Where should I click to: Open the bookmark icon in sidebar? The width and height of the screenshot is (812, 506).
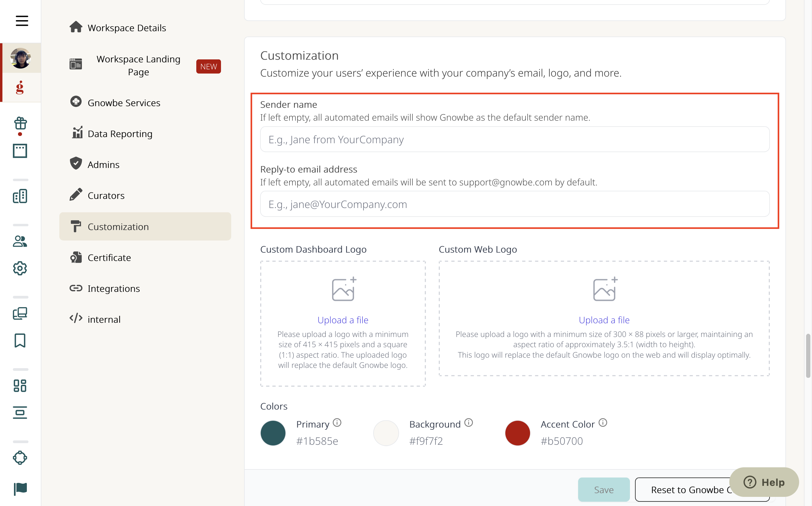(20, 340)
